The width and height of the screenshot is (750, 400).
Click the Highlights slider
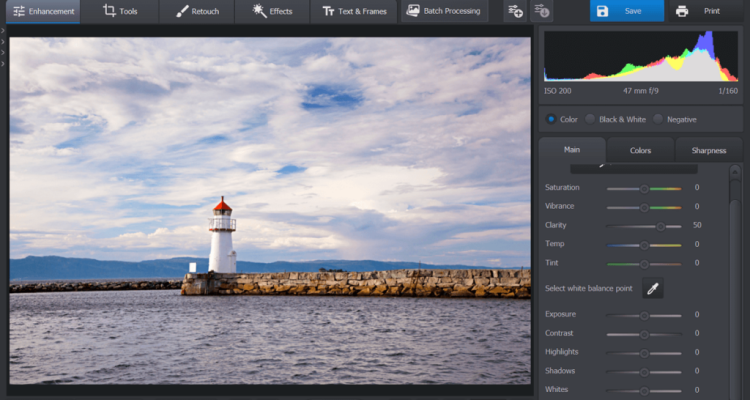644,354
